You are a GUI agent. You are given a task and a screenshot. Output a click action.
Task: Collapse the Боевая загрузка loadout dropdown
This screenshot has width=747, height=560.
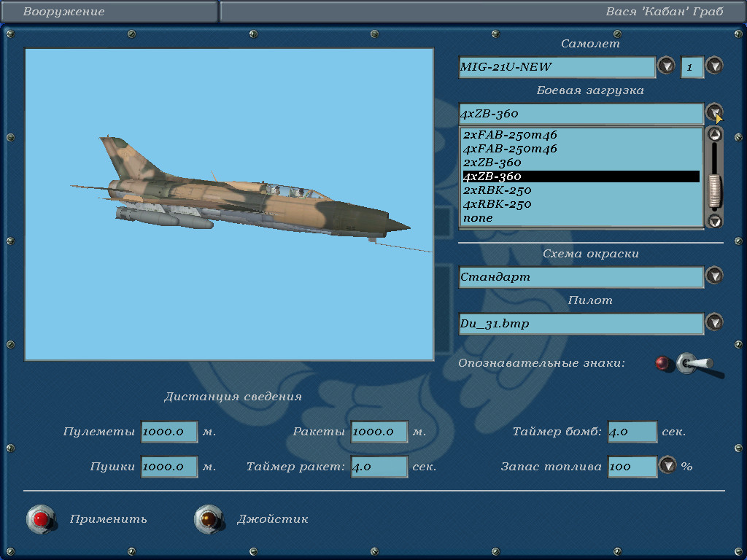point(715,112)
